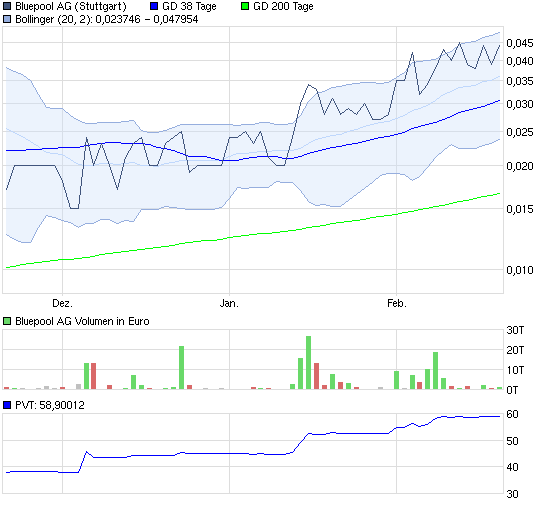Click the 0,045 price axis label
The height and width of the screenshot is (515, 545).
click(x=520, y=43)
